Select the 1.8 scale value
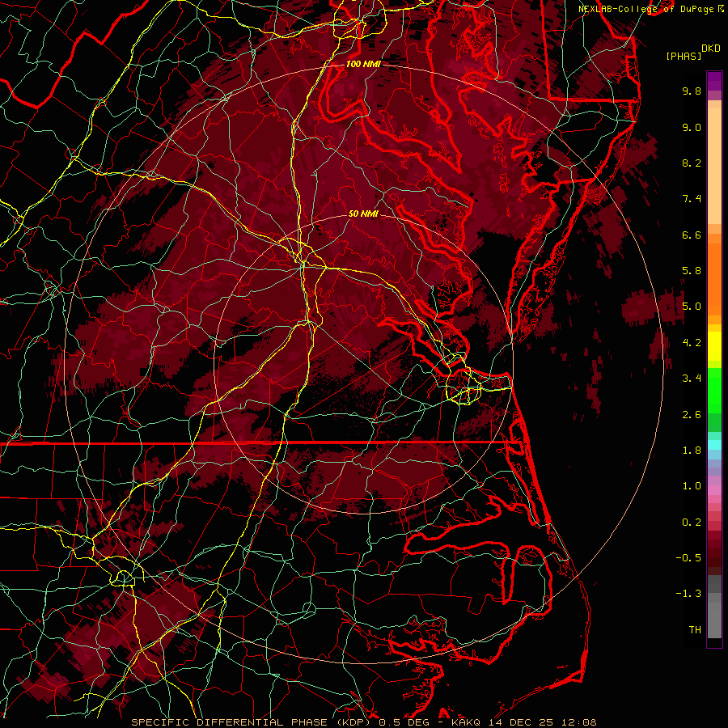The height and width of the screenshot is (728, 728). click(x=692, y=451)
